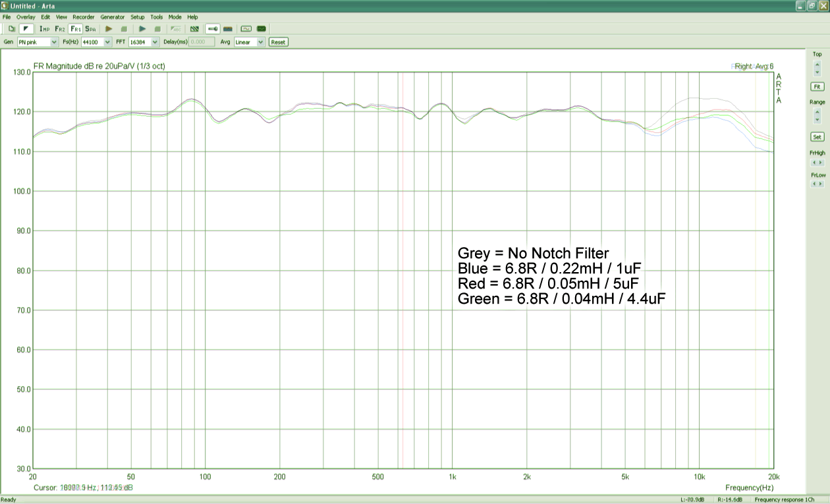Viewport: 830px width, 504px height.
Task: Click the FrLow left arrow
Action: point(814,184)
